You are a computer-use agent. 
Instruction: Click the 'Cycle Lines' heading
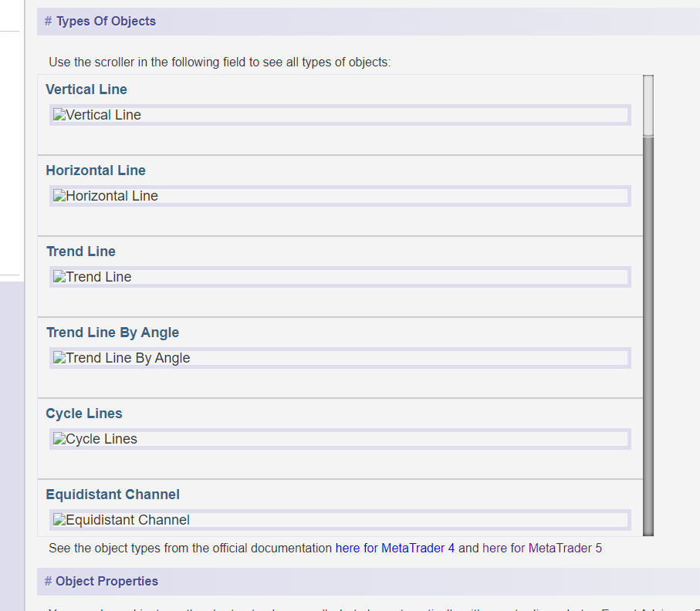point(84,414)
